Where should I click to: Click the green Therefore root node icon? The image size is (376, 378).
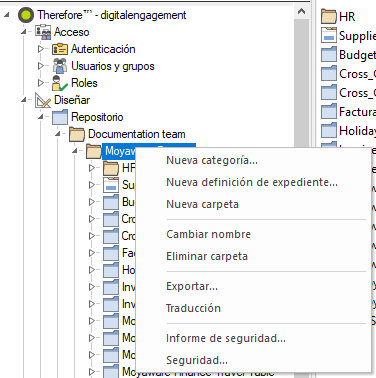click(x=26, y=15)
